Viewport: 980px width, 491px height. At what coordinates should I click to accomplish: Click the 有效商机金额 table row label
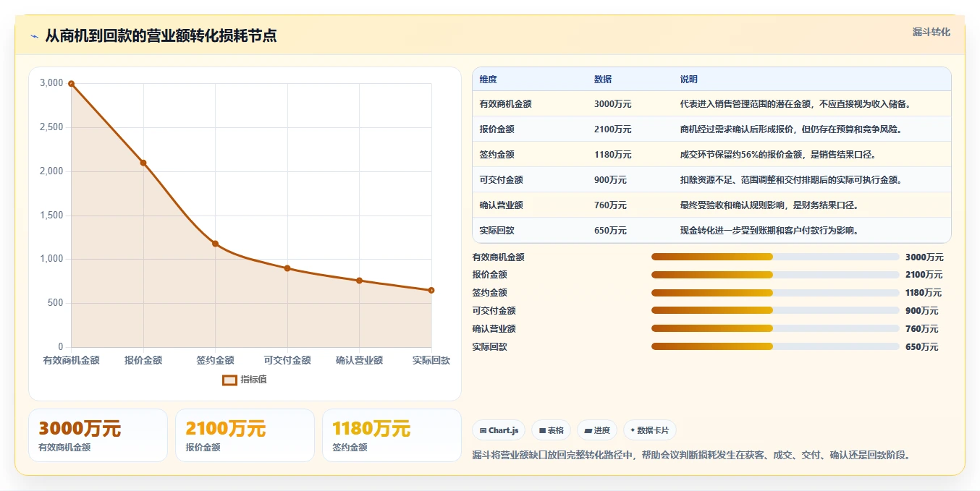pos(505,104)
